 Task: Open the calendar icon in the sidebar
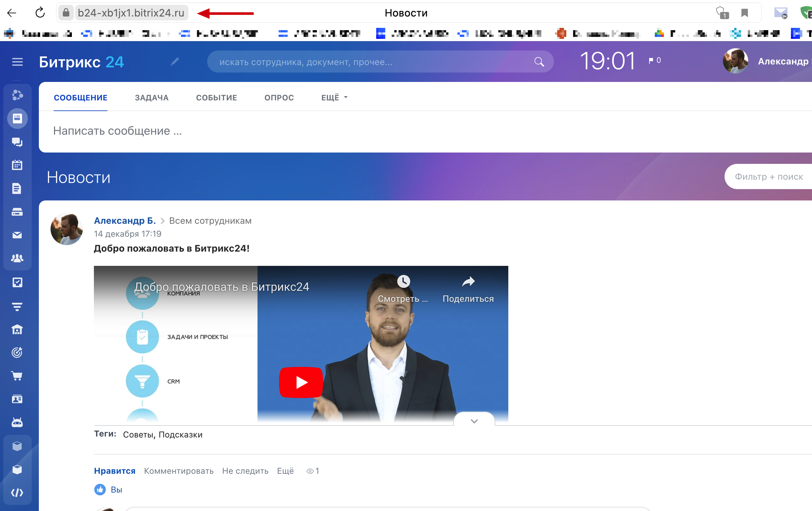coord(17,165)
